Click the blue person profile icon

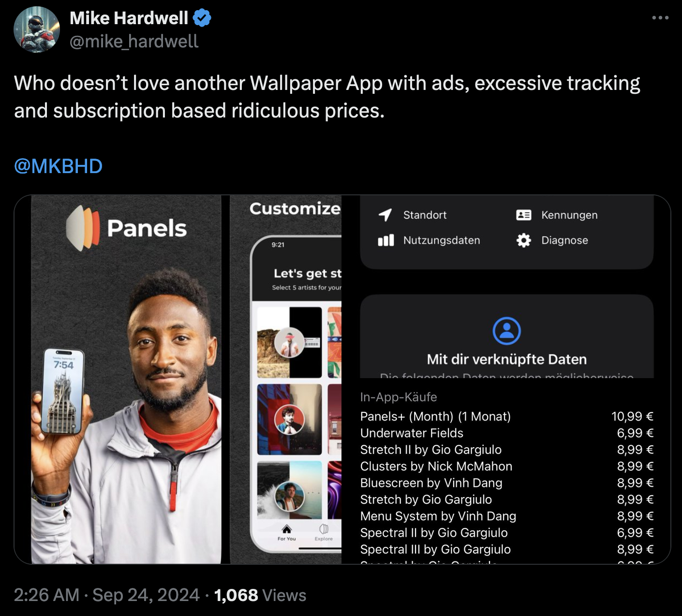506,331
